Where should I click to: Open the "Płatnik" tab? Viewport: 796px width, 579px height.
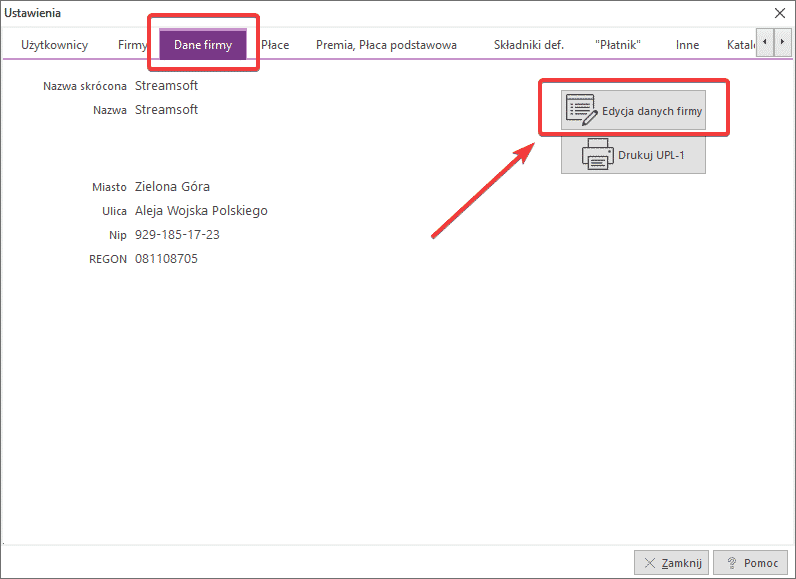(618, 45)
